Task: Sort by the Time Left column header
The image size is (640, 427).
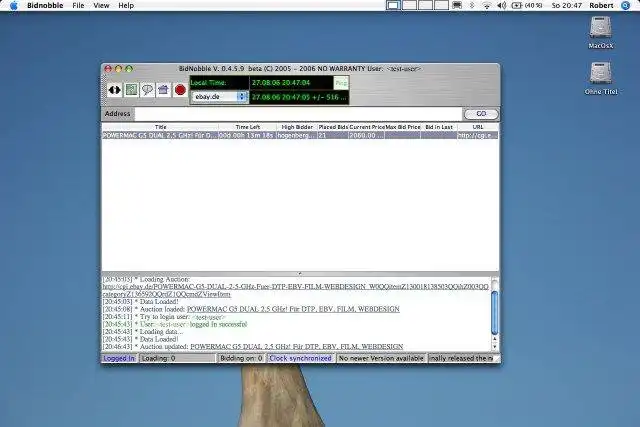Action: click(x=247, y=127)
